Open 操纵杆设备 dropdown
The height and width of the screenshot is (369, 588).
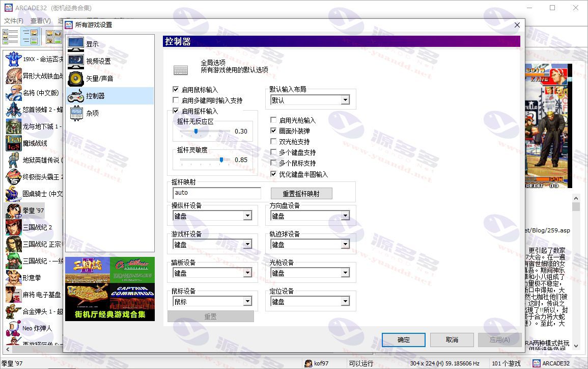(212, 216)
